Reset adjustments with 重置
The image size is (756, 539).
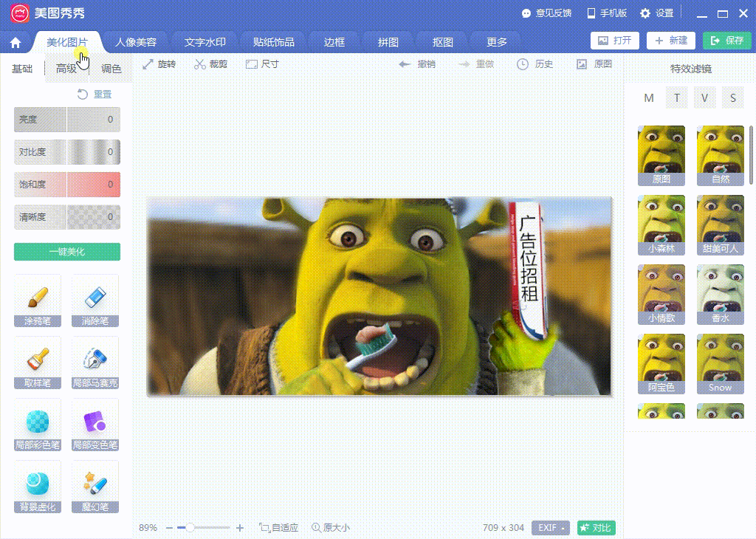coord(94,94)
